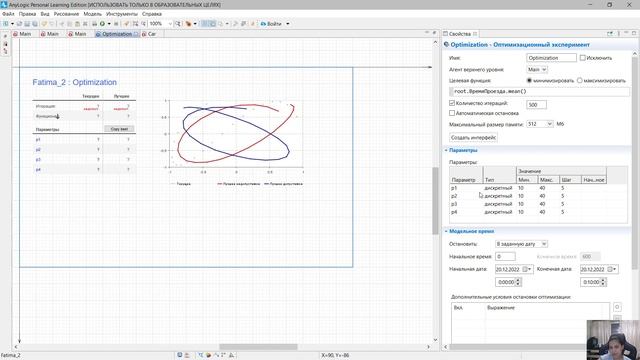Collapse the Параметры section
640x360 pixels.
tap(446, 150)
